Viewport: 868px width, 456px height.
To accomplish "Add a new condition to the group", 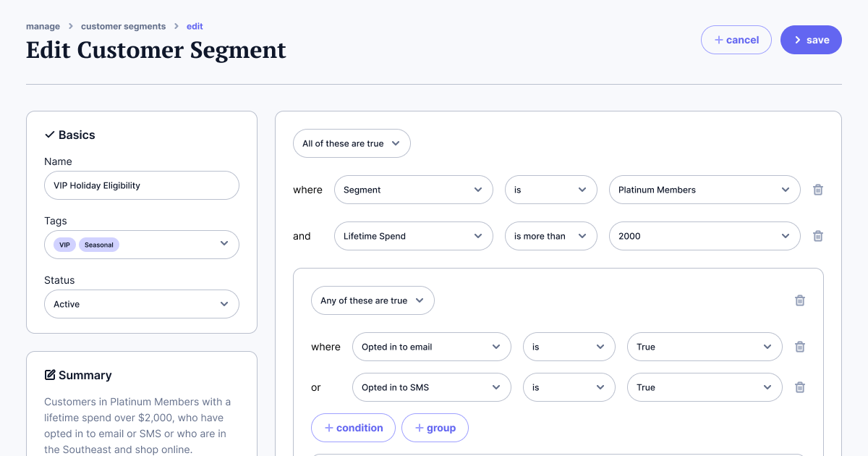I will (x=353, y=428).
